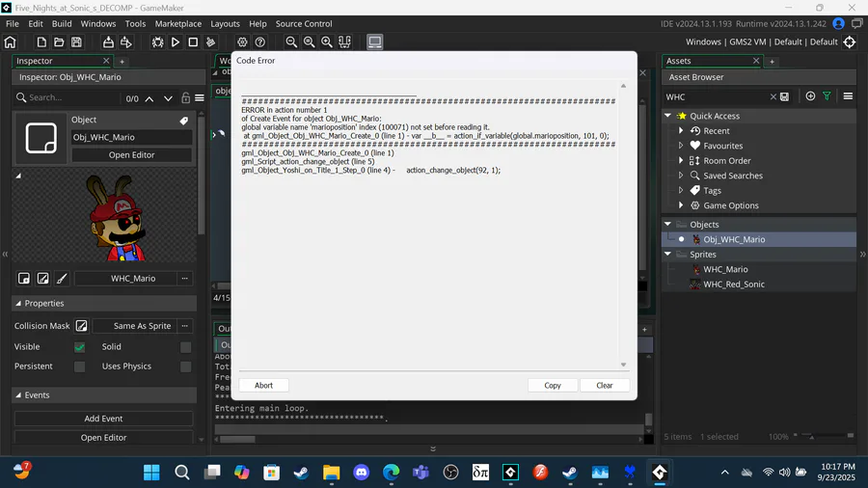Collapse the Events section
868x488 pixels.
(x=18, y=395)
